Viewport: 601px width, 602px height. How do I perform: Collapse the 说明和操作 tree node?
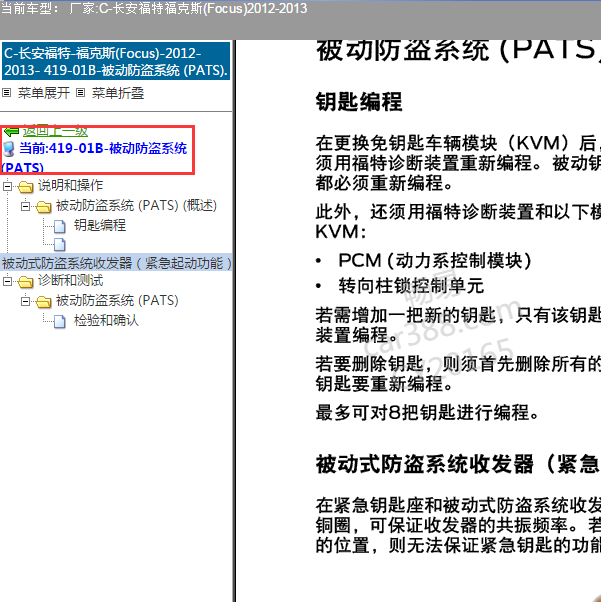7,186
